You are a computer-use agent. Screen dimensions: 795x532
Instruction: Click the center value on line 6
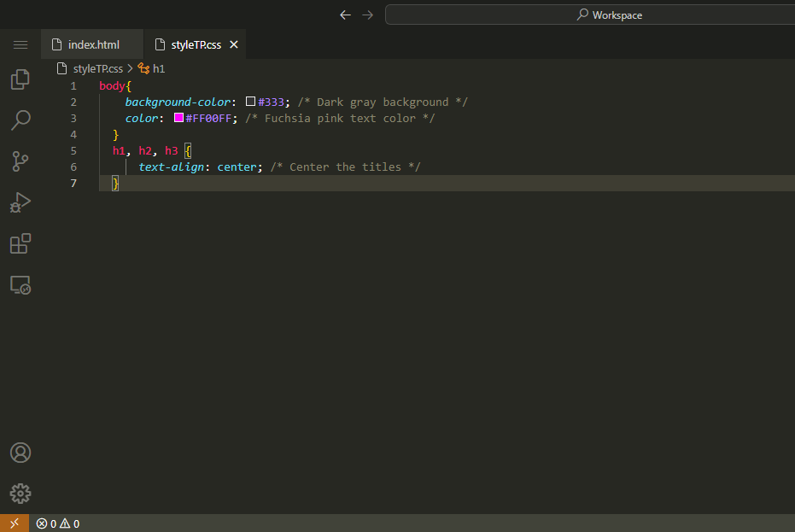pos(237,167)
